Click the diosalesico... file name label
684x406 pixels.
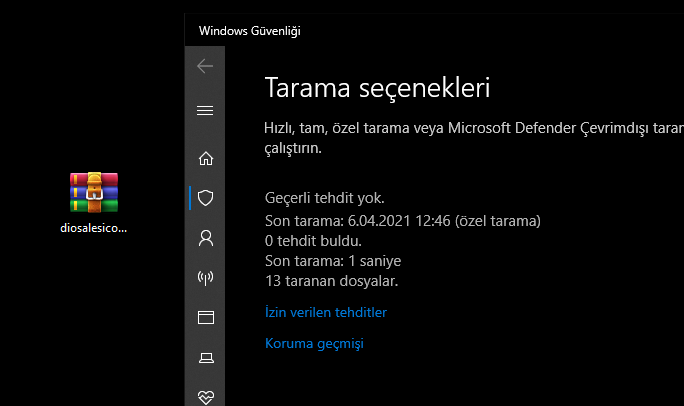(x=93, y=228)
